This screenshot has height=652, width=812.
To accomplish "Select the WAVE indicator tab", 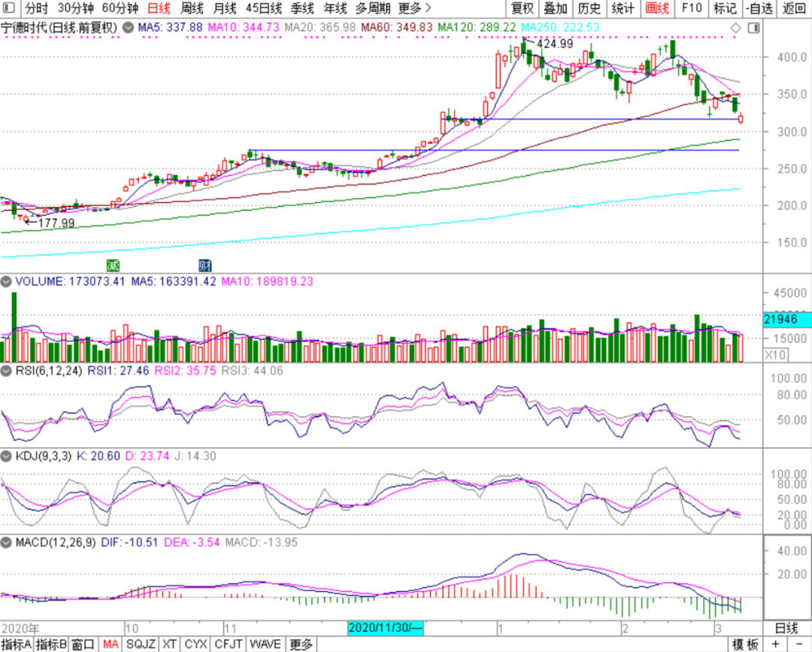I will click(265, 644).
